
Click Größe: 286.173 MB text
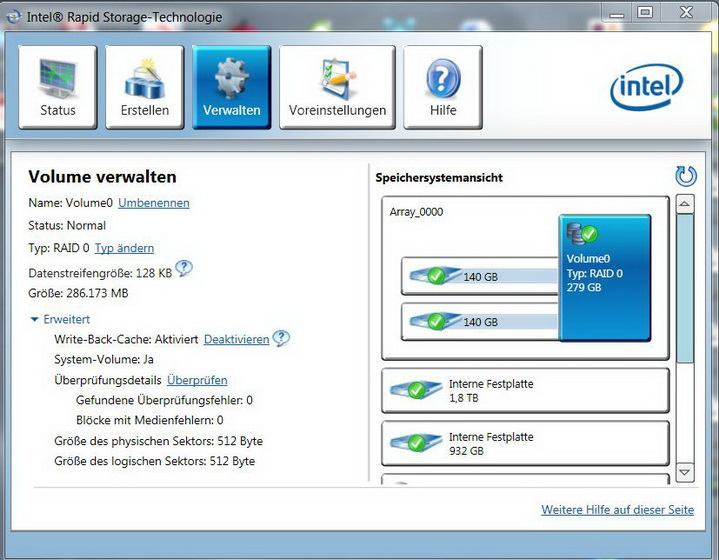point(78,293)
